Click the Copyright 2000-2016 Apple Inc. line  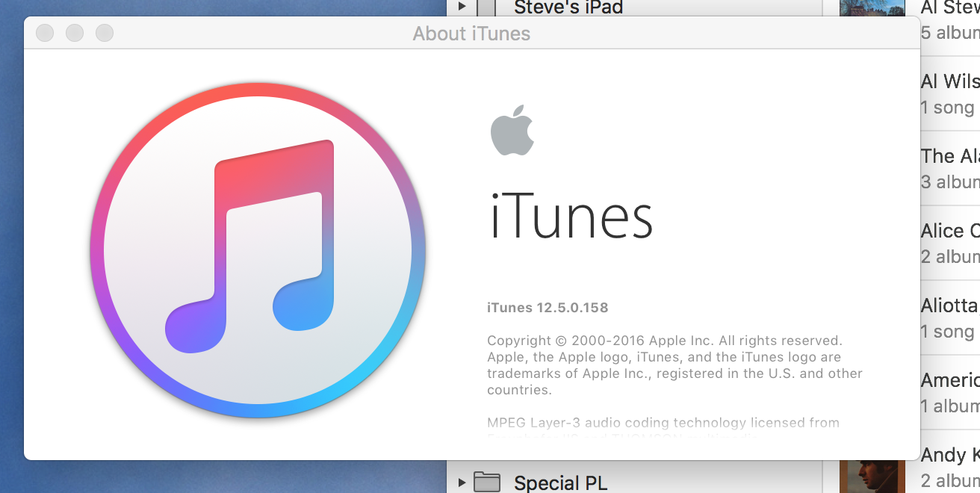(x=665, y=341)
